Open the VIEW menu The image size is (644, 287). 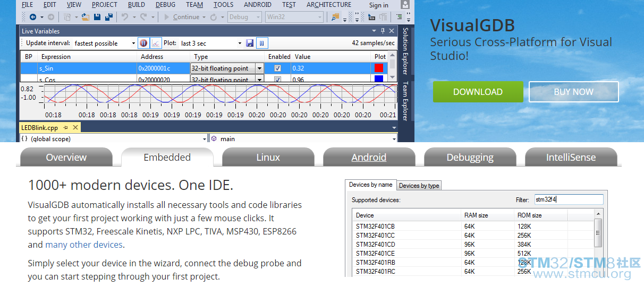click(x=74, y=5)
